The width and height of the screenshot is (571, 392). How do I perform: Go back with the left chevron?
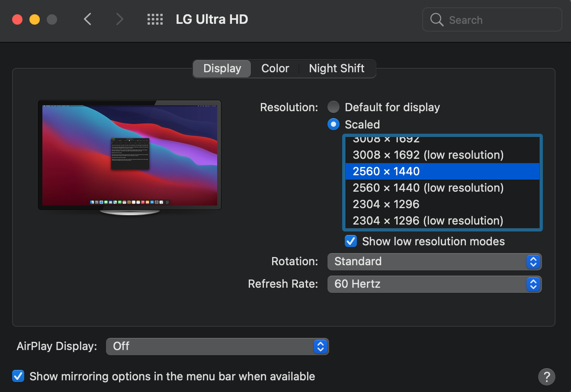88,19
